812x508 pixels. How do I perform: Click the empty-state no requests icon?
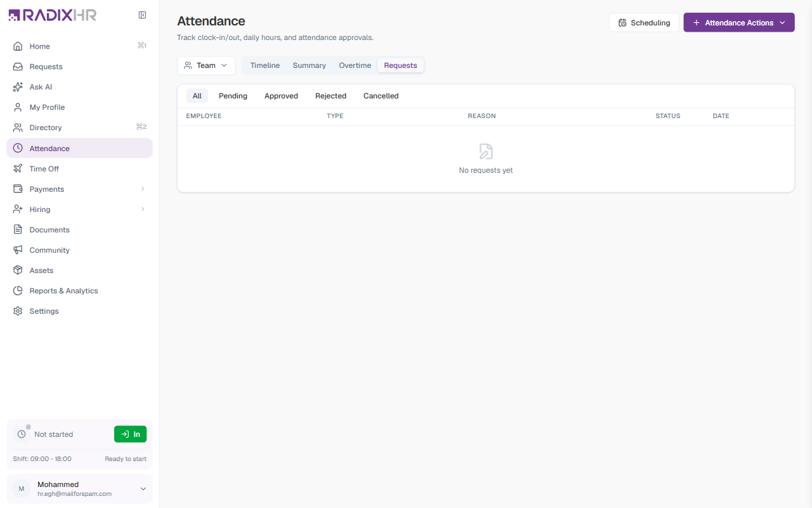[x=486, y=151]
